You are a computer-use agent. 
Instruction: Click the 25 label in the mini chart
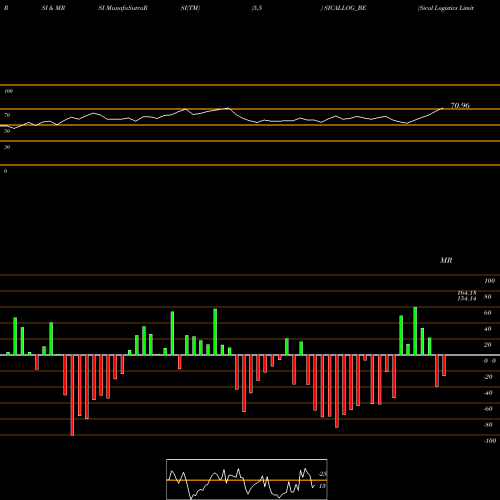tap(322, 474)
